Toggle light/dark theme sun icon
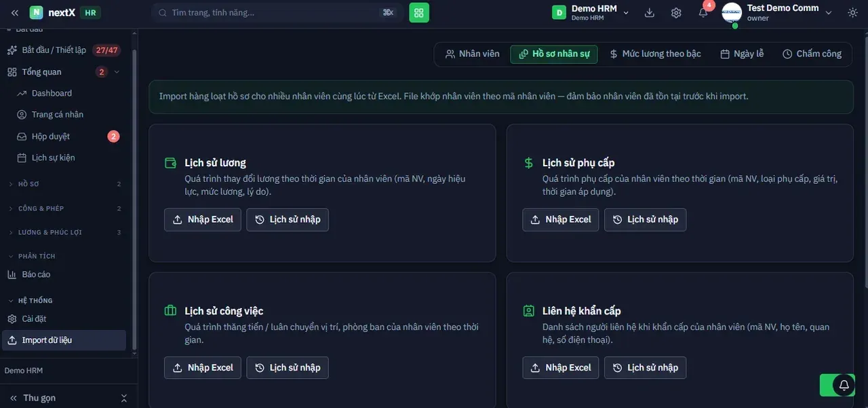868x408 pixels. pos(852,12)
